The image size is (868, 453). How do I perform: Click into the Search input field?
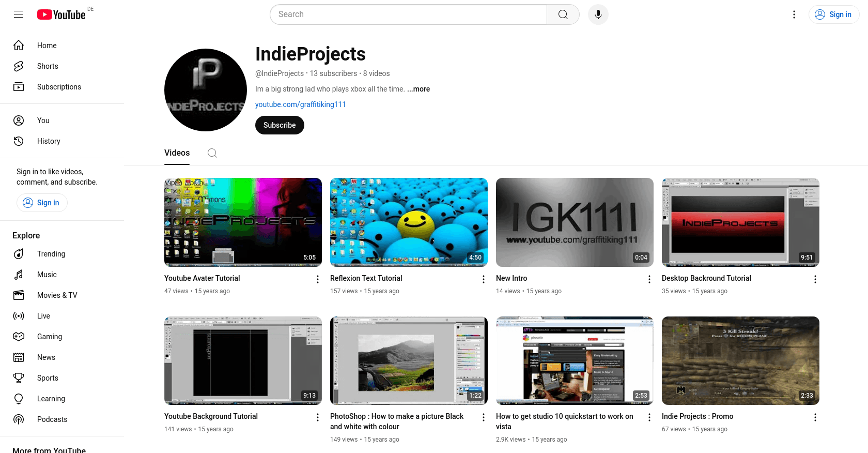click(408, 14)
